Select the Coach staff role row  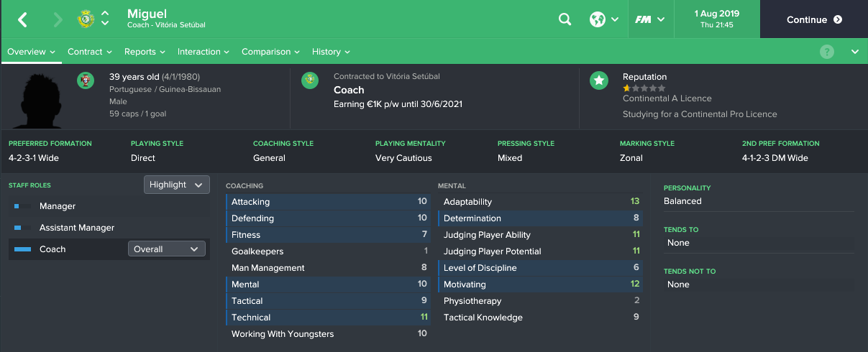109,249
